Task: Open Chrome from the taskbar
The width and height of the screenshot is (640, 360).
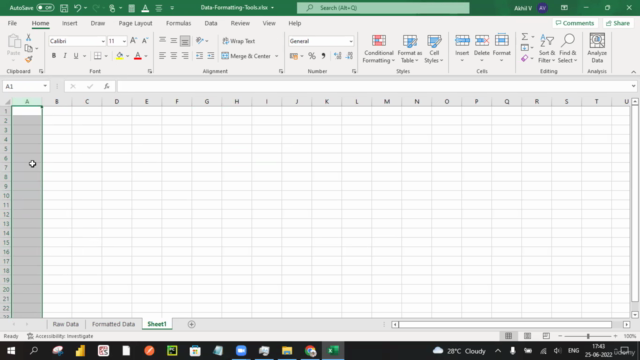Action: pyautogui.click(x=310, y=351)
